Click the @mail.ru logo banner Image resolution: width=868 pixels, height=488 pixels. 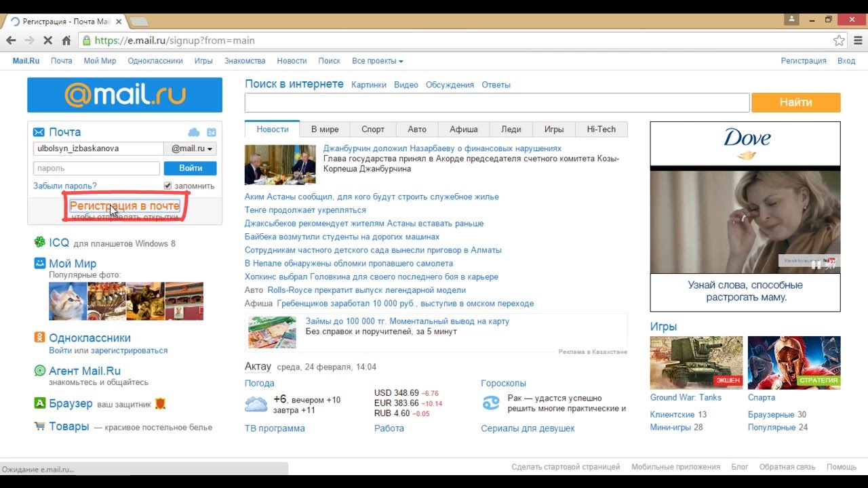point(125,95)
